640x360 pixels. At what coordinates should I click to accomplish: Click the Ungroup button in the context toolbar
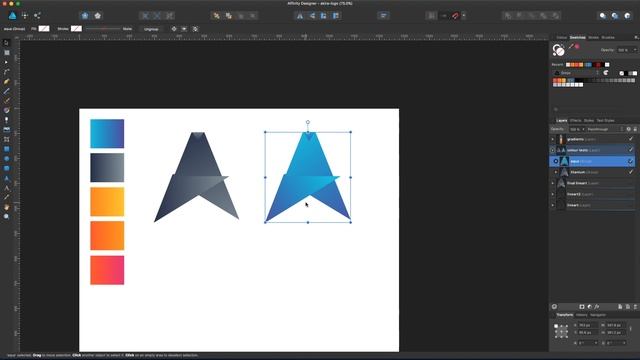tap(151, 29)
